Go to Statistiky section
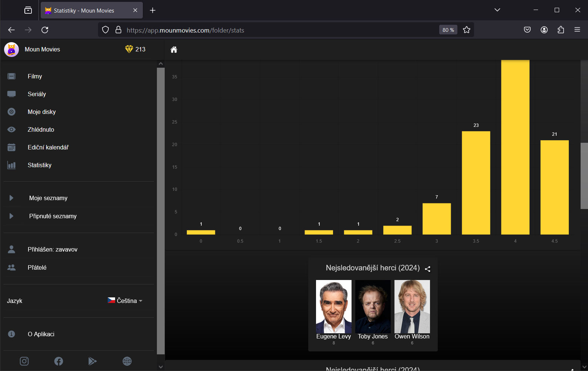Viewport: 588px width, 371px height. 39,165
